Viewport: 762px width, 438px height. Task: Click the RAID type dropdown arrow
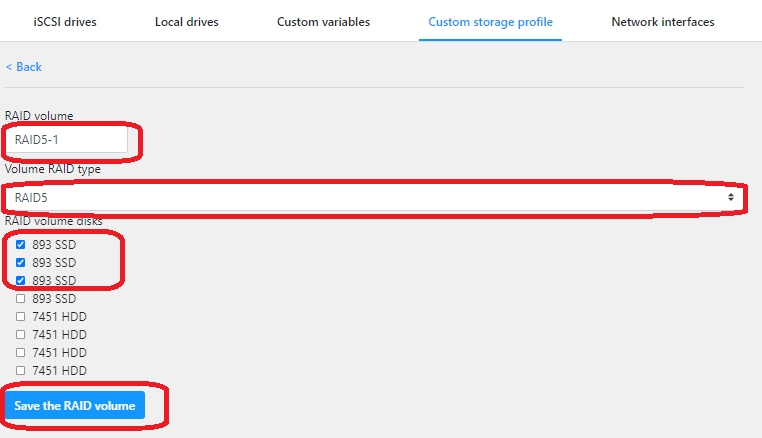pos(731,197)
